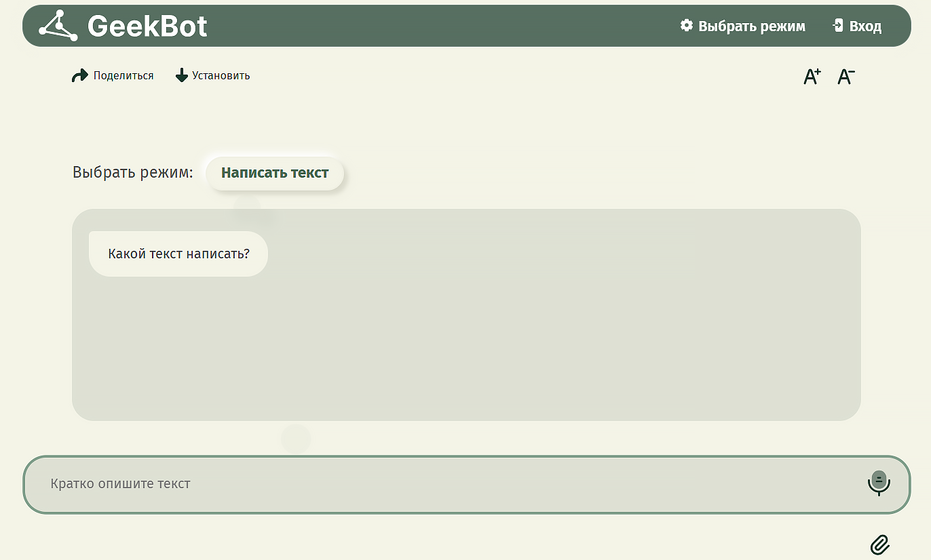Image resolution: width=931 pixels, height=560 pixels.
Task: Click the login door icon
Action: [x=838, y=26]
